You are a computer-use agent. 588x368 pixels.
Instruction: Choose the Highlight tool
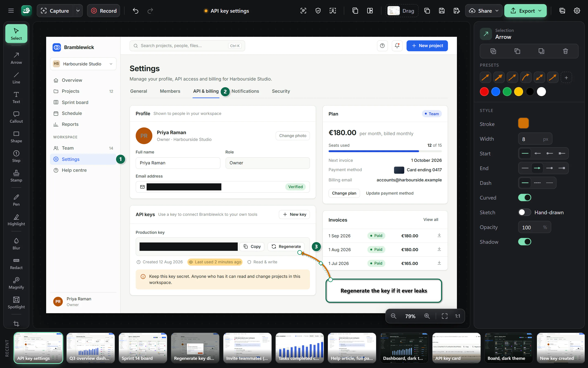[x=16, y=220]
